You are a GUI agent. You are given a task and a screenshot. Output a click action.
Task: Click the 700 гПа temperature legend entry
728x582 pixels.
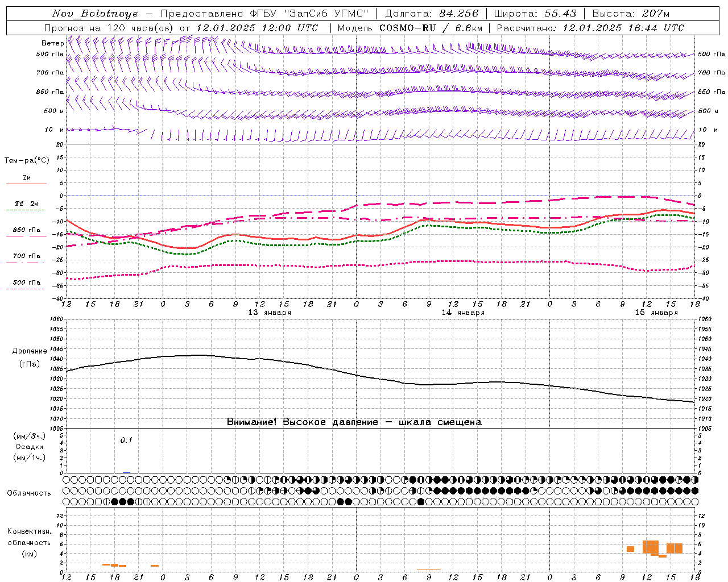click(26, 256)
